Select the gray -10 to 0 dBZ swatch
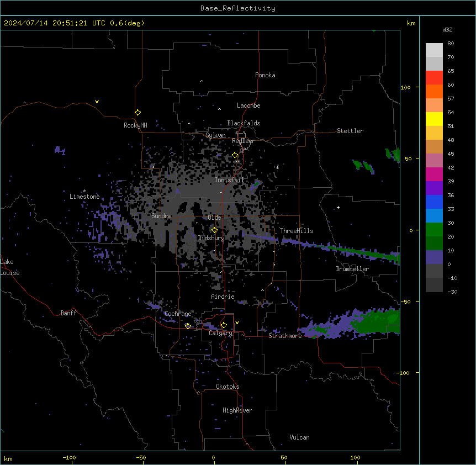 coord(434,271)
